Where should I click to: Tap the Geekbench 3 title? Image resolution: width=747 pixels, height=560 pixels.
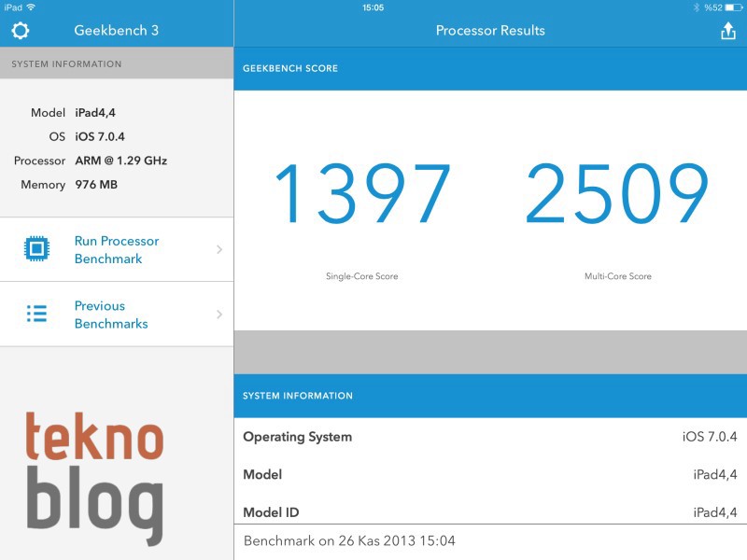116,31
